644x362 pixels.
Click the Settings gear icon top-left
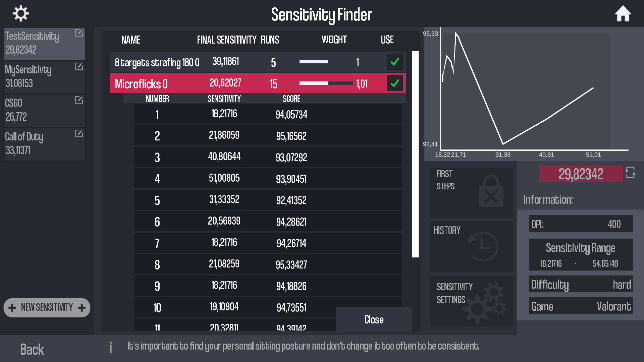click(21, 14)
